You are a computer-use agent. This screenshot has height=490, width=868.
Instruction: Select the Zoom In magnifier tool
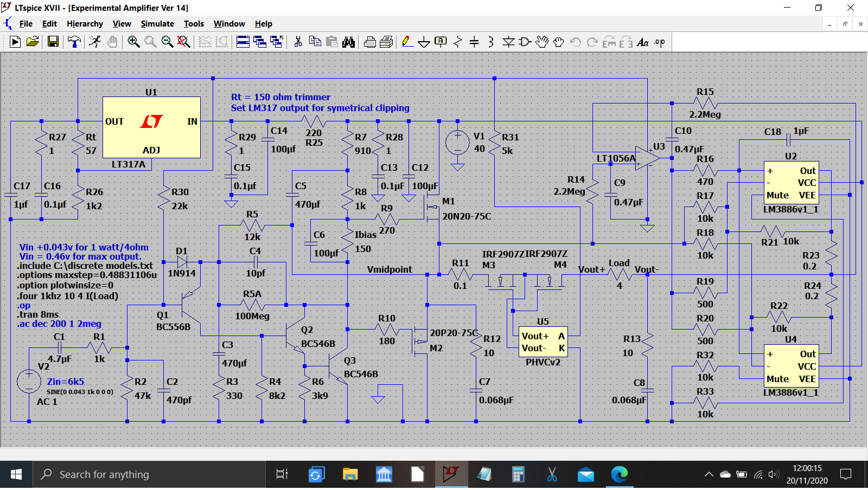133,42
